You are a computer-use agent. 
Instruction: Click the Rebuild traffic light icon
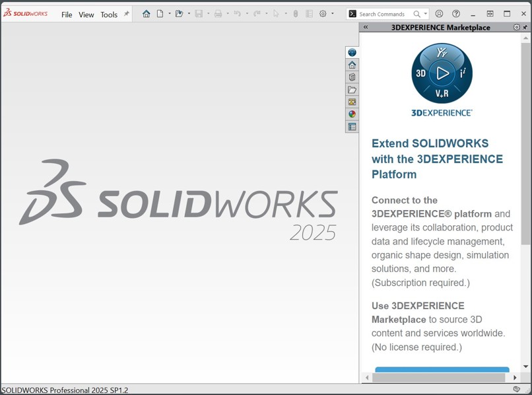point(296,14)
